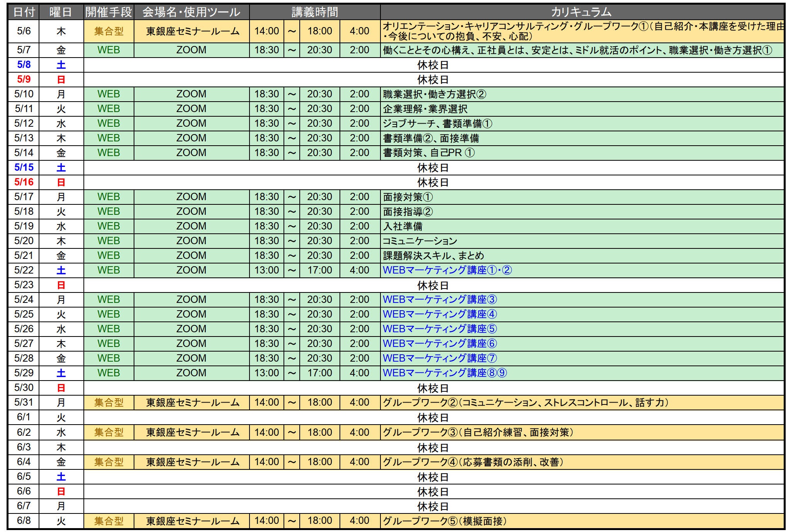Select 東銀座セミナールーム in the 5/6 row
The height and width of the screenshot is (532, 786).
click(x=192, y=31)
